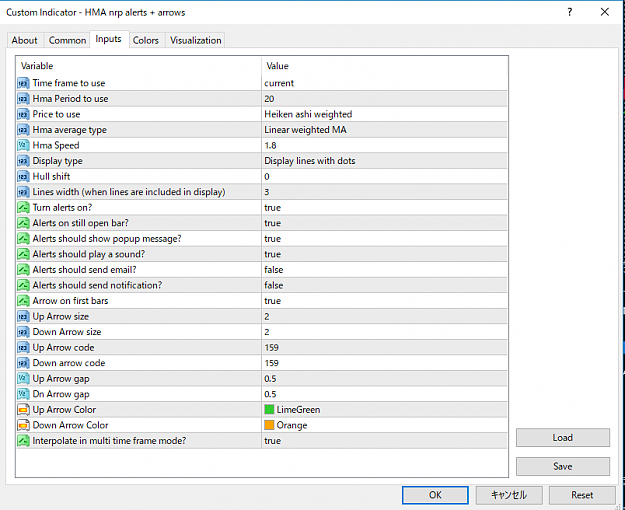Click the Down Arrow size row icon
Image resolution: width=625 pixels, height=510 pixels.
23,332
